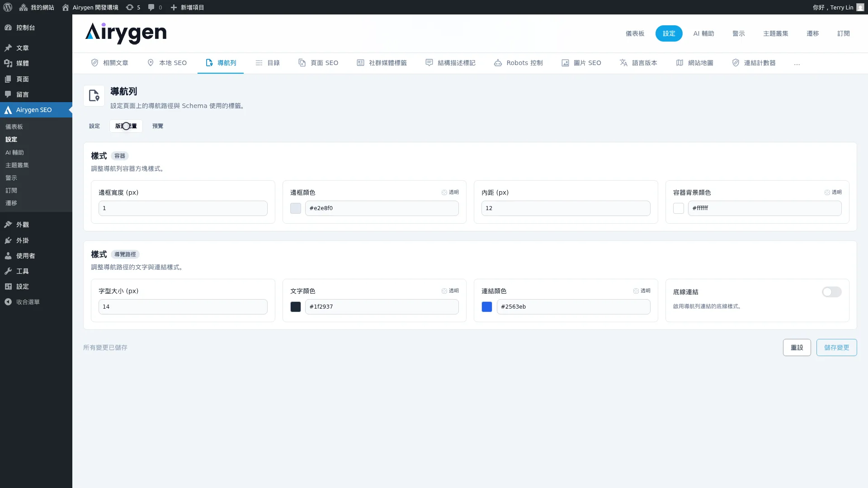Switch to 目錄 tab

[x=268, y=63]
